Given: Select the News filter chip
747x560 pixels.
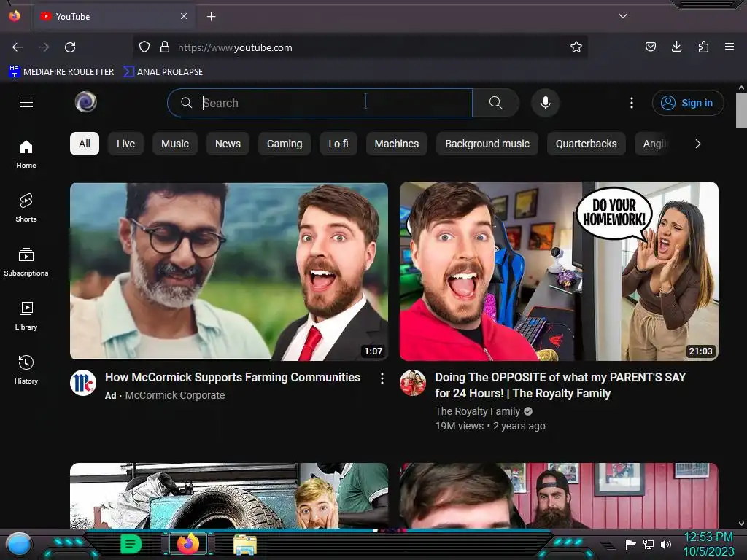Looking at the screenshot, I should [228, 144].
